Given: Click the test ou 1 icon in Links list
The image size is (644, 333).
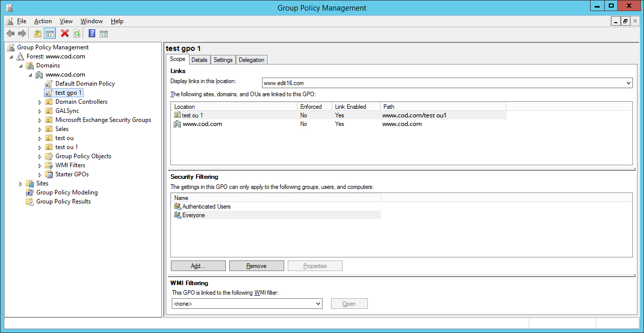Looking at the screenshot, I should [177, 115].
